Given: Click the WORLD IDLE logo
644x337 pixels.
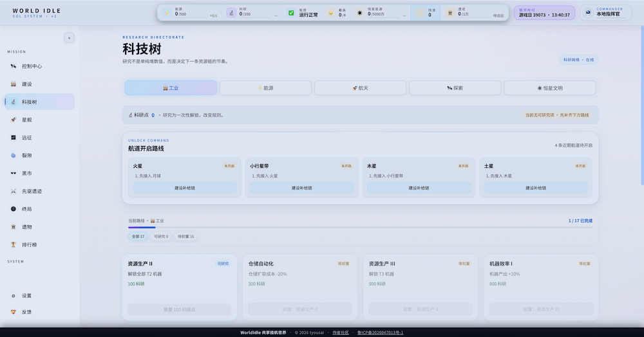Looking at the screenshot, I should pos(37,13).
